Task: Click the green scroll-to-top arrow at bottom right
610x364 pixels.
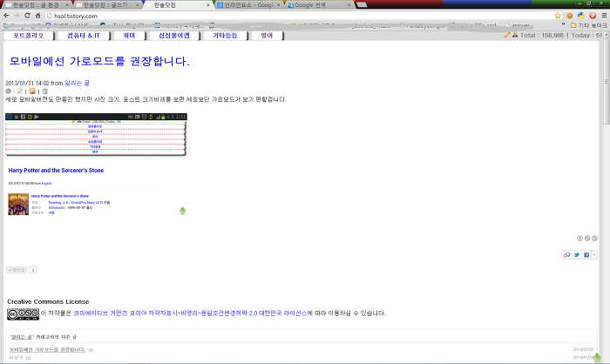Action: point(597,357)
